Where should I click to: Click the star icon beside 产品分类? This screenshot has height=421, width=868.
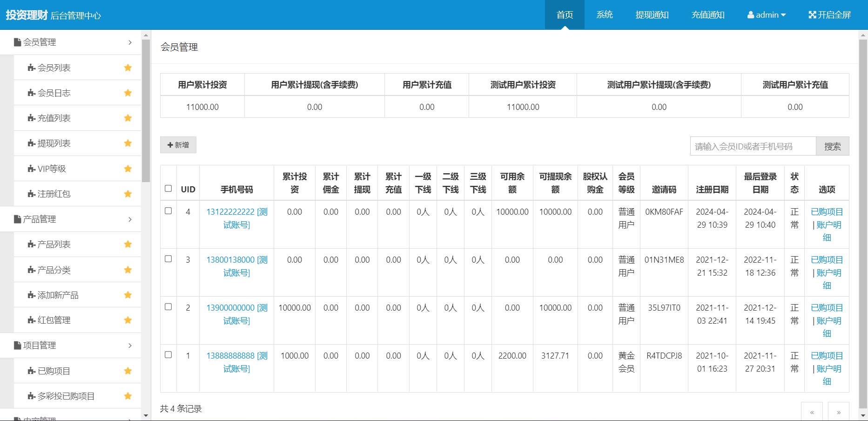pyautogui.click(x=128, y=270)
